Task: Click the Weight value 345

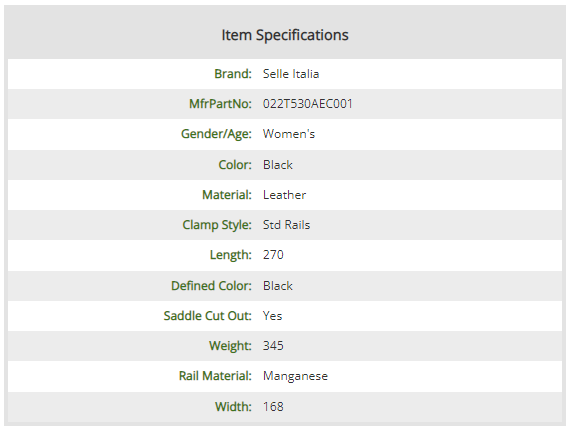Action: click(x=273, y=346)
